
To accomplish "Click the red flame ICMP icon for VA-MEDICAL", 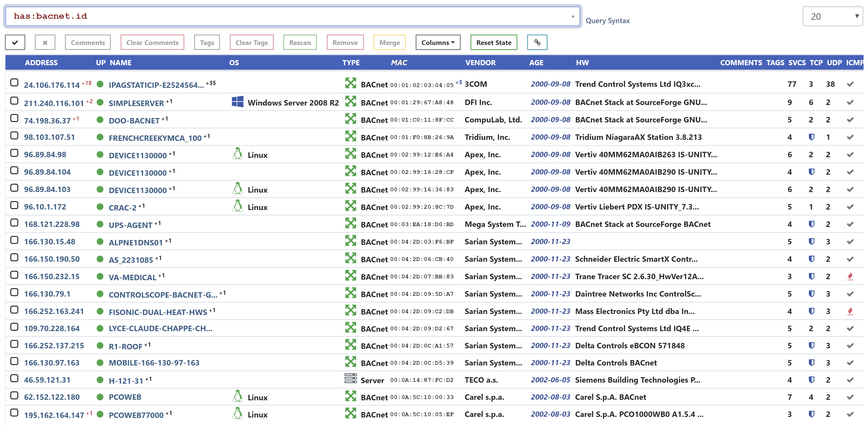I will point(850,276).
